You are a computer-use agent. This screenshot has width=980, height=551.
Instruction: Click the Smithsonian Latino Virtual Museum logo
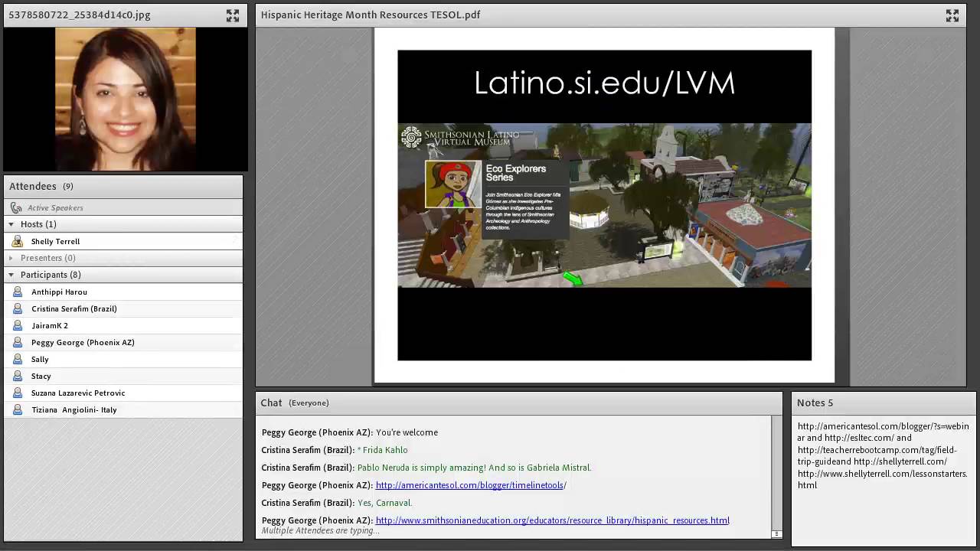pyautogui.click(x=460, y=139)
